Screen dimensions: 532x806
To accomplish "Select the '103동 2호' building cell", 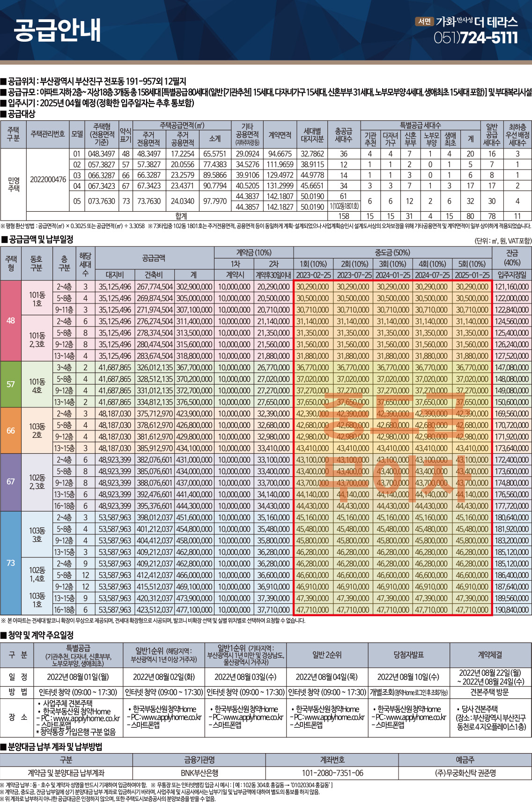I will click(37, 431).
